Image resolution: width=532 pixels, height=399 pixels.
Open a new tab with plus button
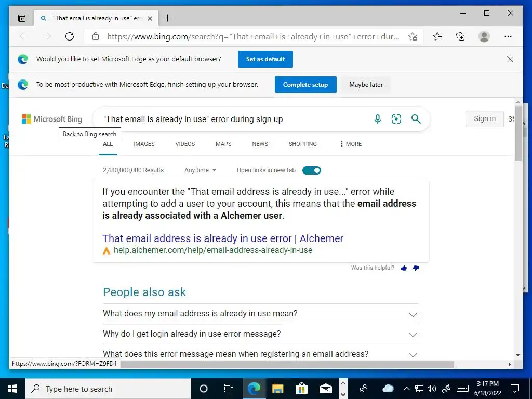click(168, 18)
